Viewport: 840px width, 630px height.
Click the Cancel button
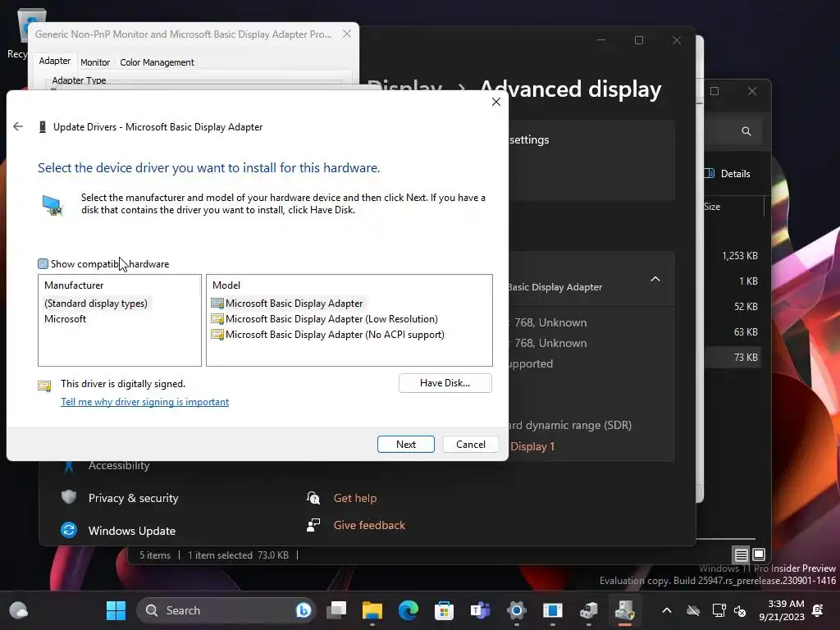click(x=470, y=444)
